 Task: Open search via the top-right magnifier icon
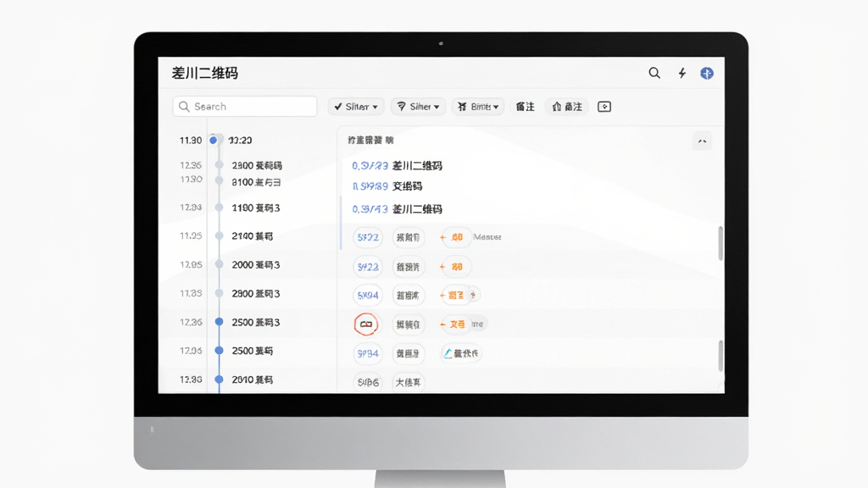point(654,73)
